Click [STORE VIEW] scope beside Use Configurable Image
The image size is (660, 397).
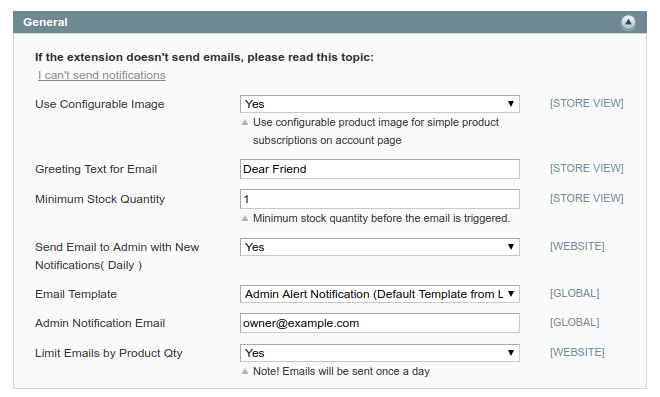pyautogui.click(x=586, y=103)
